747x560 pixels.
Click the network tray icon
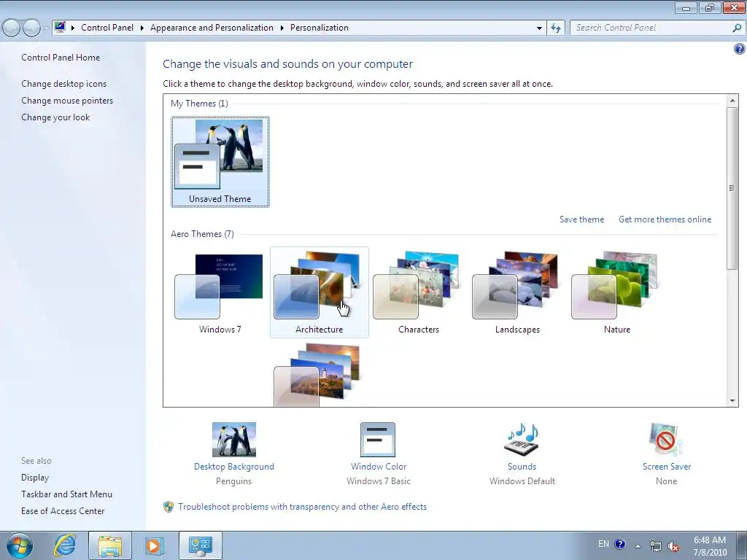[656, 546]
